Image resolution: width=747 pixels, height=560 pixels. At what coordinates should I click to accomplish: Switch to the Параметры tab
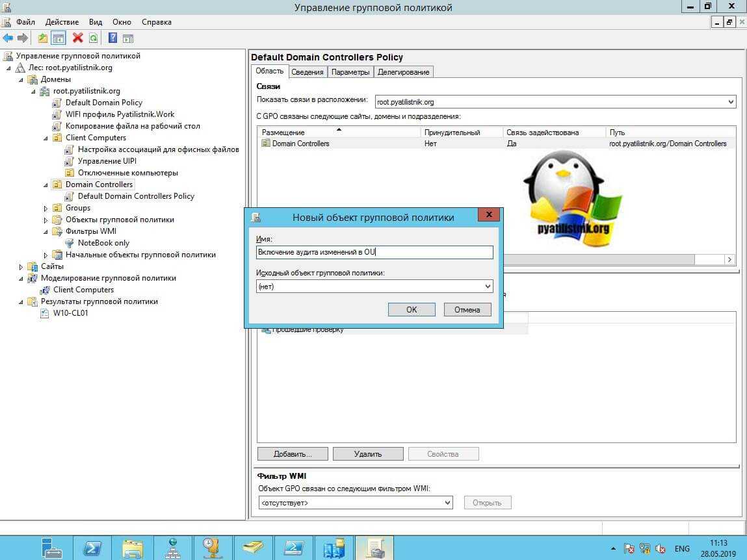(350, 72)
